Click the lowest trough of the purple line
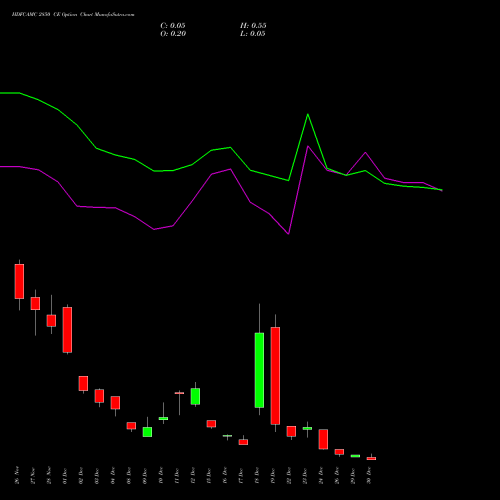 click(x=288, y=234)
